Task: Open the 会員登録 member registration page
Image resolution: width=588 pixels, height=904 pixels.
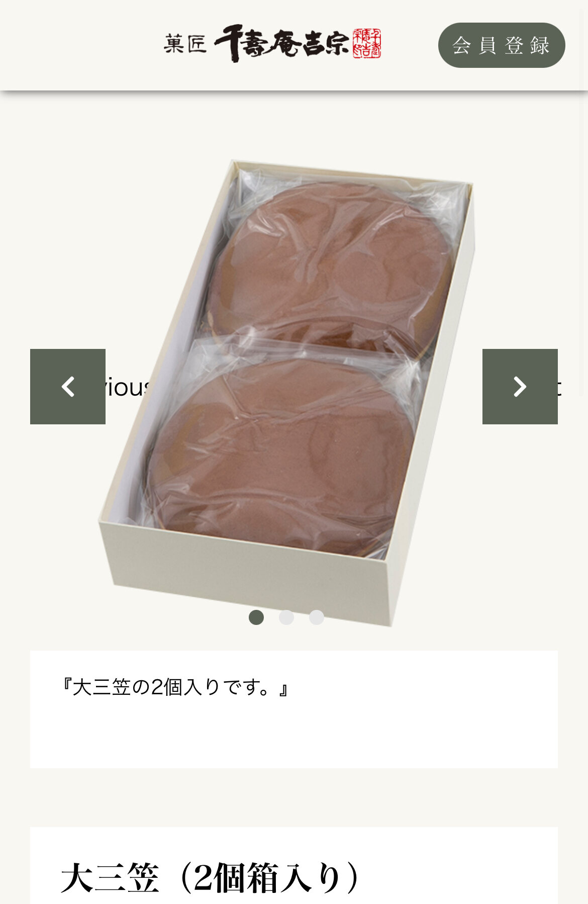Action: [502, 45]
